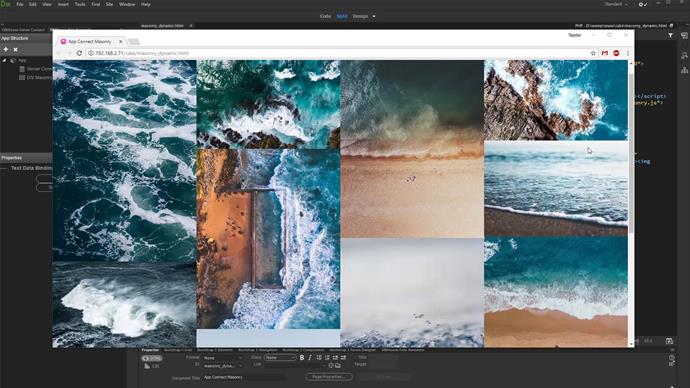Viewport: 690px width, 388px height.
Task: Select the App Connect Masonry browser tab
Action: [90, 41]
